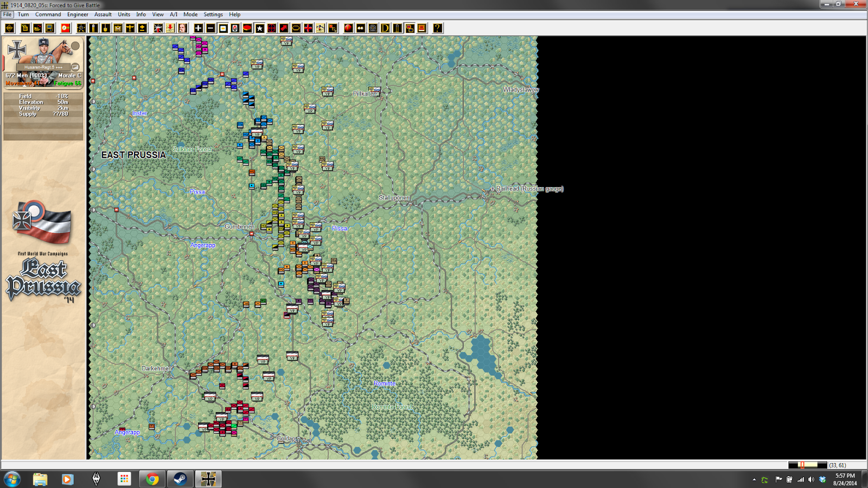Click the red down-arrow map icon
This screenshot has width=868, height=488.
click(170, 28)
